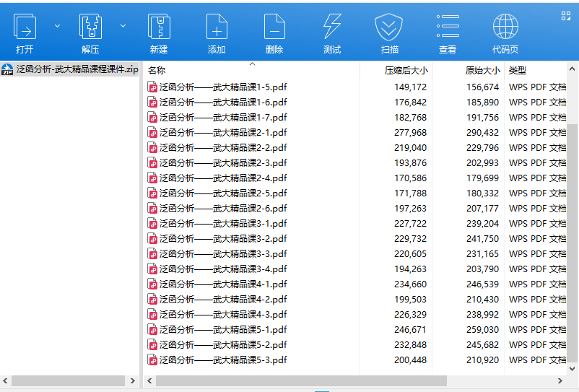This screenshot has height=392, width=579.
Task: Click the 测试 (Test) lightning icon
Action: pyautogui.click(x=332, y=27)
